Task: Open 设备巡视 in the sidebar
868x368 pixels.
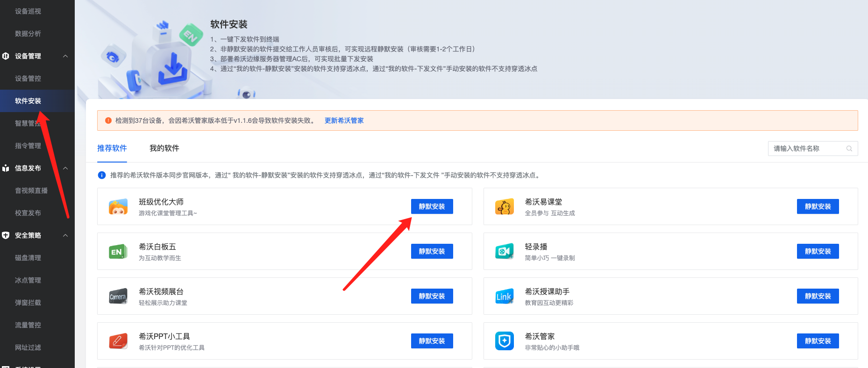Action: point(28,11)
